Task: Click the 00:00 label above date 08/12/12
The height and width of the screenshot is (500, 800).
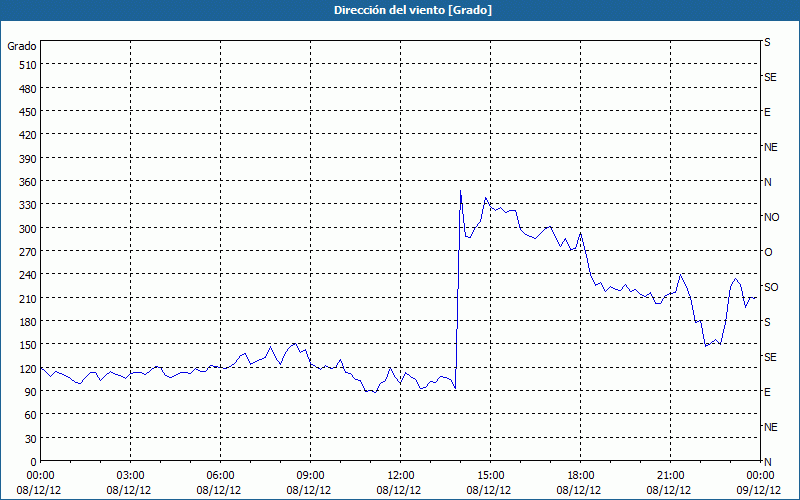Action: [41, 476]
